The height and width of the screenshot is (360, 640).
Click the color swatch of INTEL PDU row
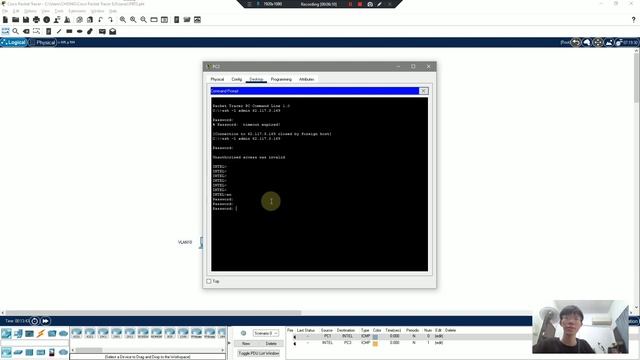coord(375,343)
